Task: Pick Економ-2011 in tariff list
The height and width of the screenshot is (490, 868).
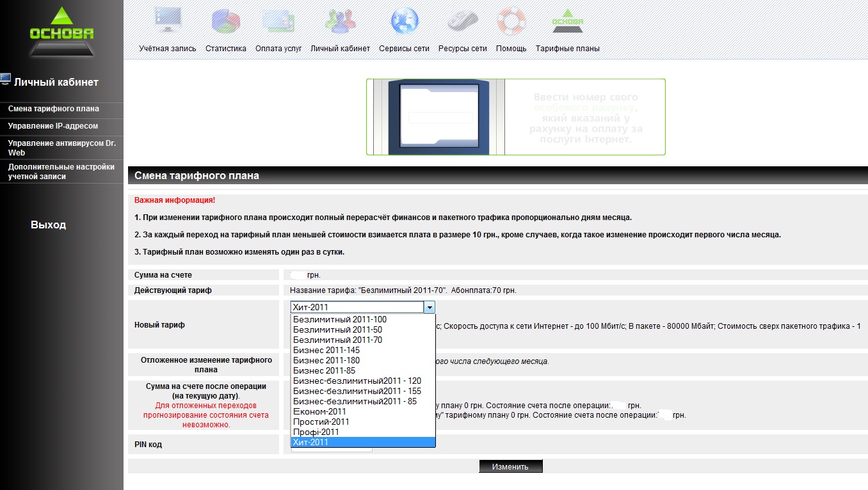Action: click(x=319, y=412)
